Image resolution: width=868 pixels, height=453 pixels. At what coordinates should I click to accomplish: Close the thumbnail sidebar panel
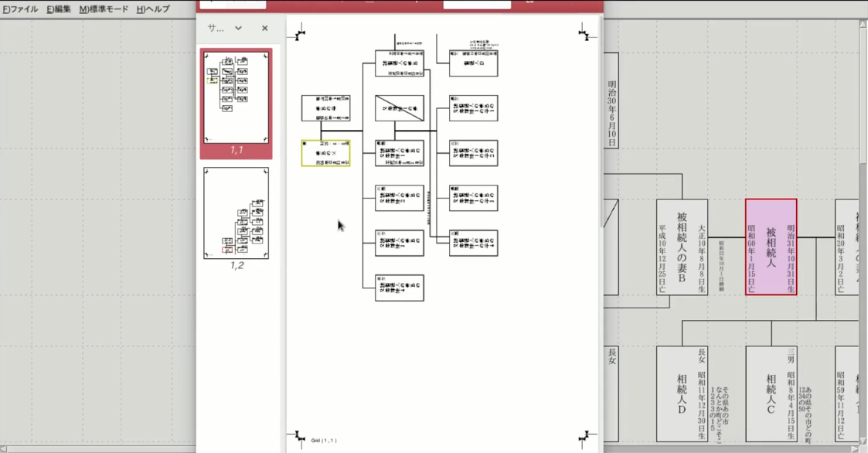coord(264,28)
